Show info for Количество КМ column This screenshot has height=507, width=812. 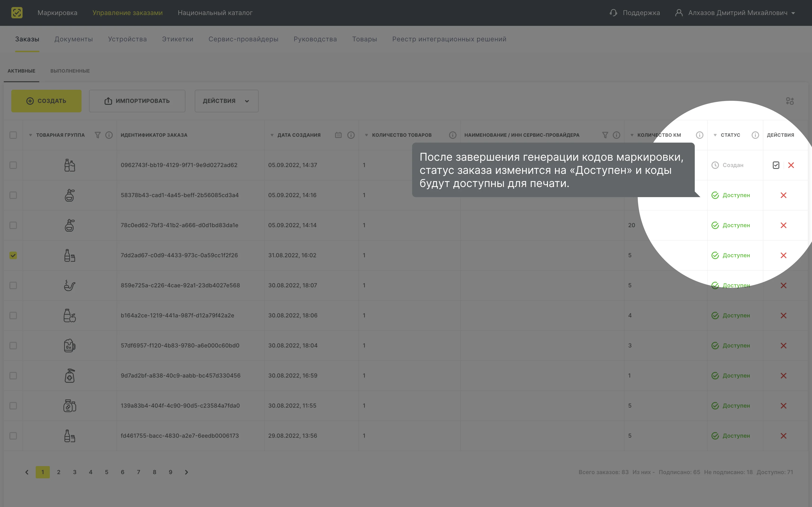click(700, 135)
